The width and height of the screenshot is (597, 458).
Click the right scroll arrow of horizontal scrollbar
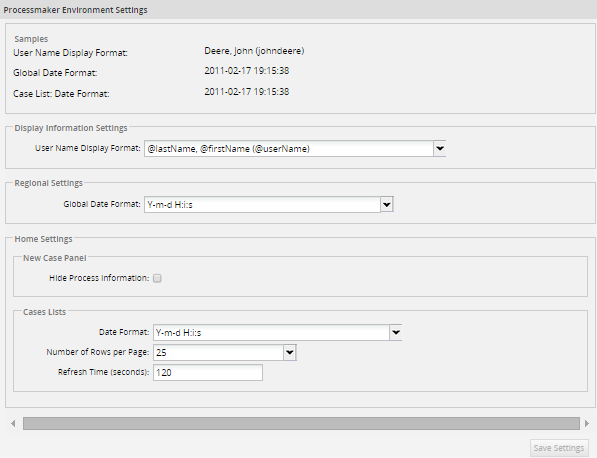coord(587,423)
